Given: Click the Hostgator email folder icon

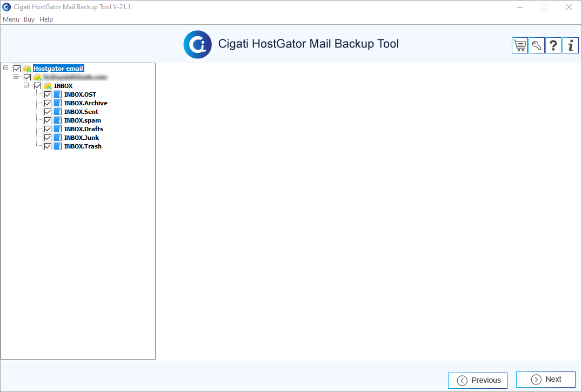Looking at the screenshot, I should 27,69.
